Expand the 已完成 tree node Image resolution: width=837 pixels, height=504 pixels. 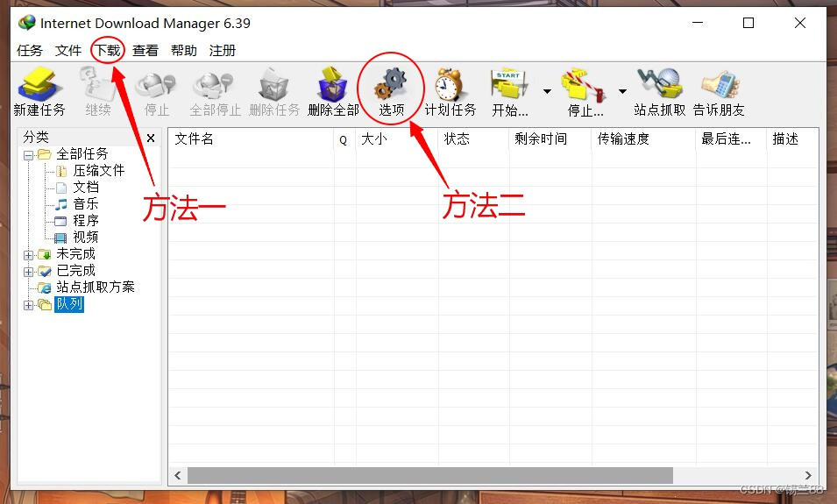click(28, 272)
